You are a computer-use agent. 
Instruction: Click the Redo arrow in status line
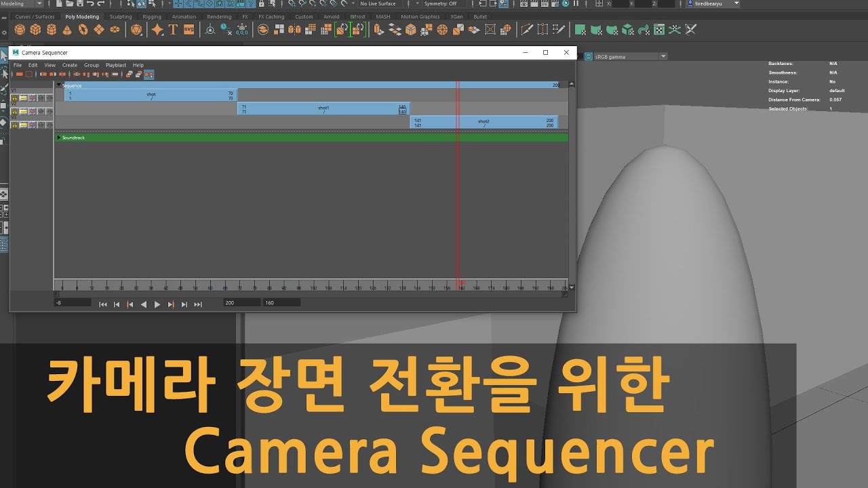coord(100,3)
